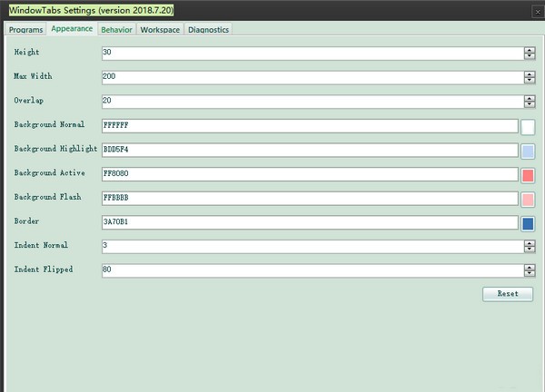Open the Border blue color swatch
The width and height of the screenshot is (545, 392).
[528, 223]
